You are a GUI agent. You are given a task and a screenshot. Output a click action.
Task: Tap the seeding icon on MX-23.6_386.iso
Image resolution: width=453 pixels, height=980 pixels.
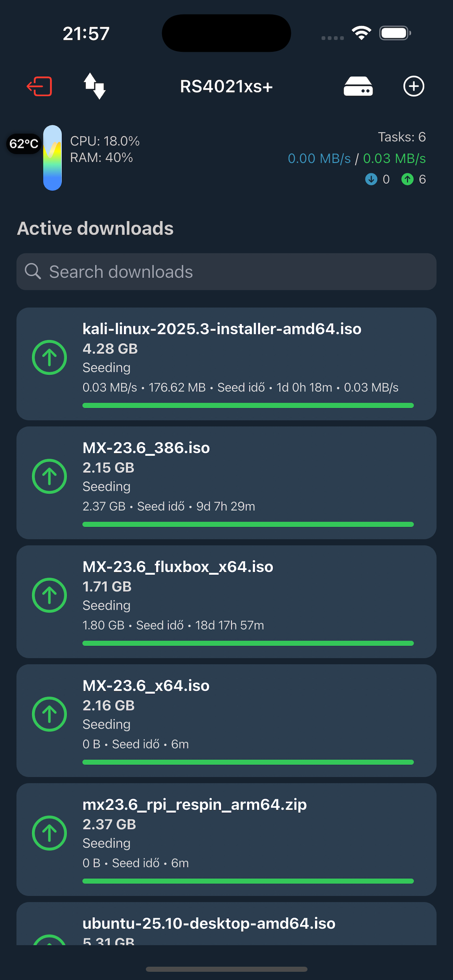(49, 476)
